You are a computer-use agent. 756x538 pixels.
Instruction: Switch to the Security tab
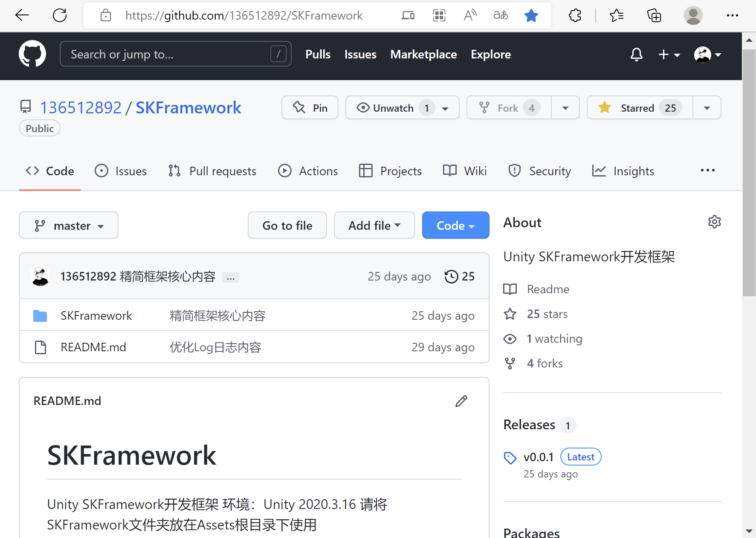[539, 171]
